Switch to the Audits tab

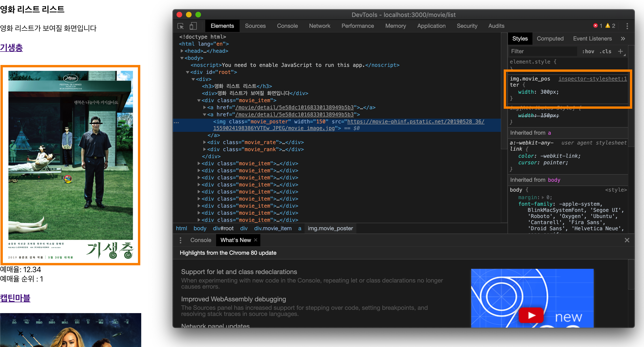[x=496, y=26]
